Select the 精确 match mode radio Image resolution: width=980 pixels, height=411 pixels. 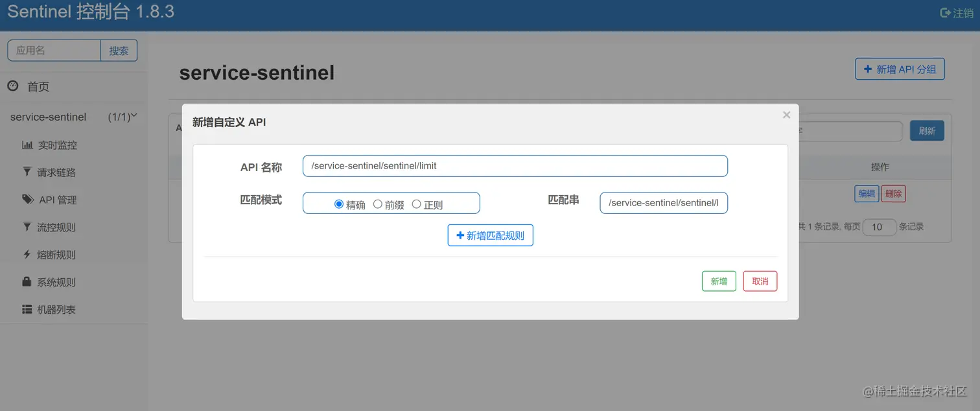pyautogui.click(x=338, y=204)
